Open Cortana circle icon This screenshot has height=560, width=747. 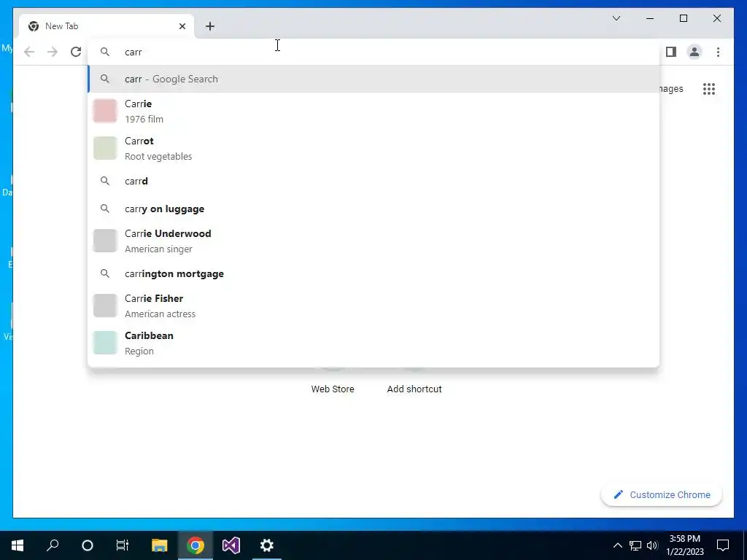coord(88,545)
